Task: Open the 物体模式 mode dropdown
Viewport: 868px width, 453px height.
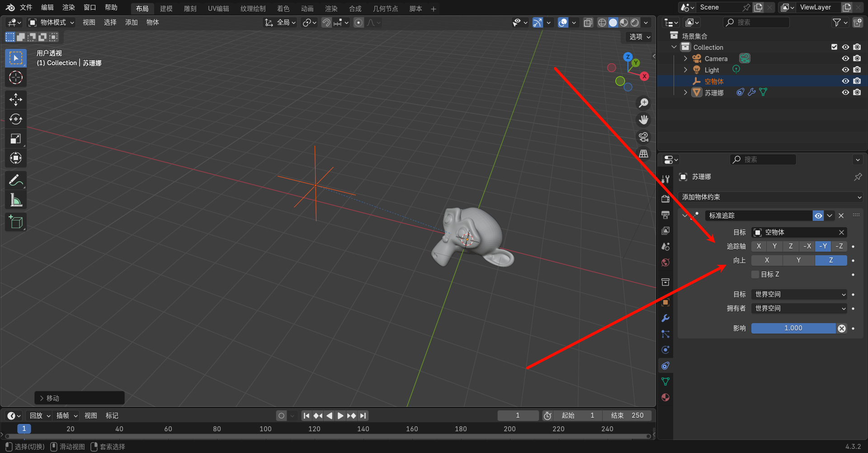Action: click(51, 22)
